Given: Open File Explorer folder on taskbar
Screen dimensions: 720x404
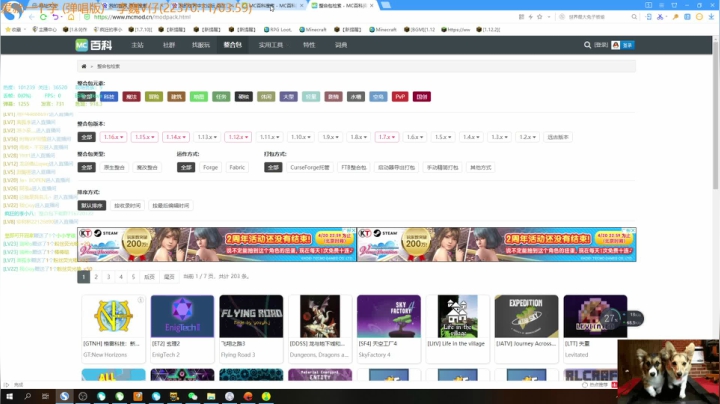Looking at the screenshot, I should (x=211, y=396).
